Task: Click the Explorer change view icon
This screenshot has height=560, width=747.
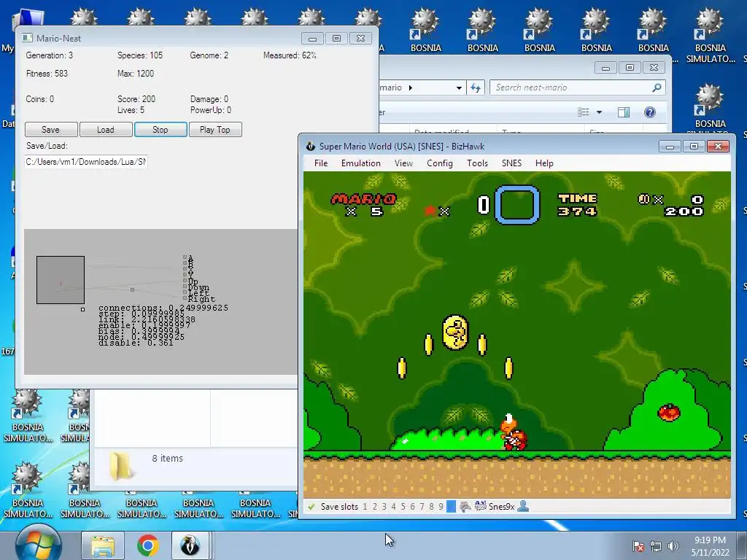Action: (x=583, y=112)
